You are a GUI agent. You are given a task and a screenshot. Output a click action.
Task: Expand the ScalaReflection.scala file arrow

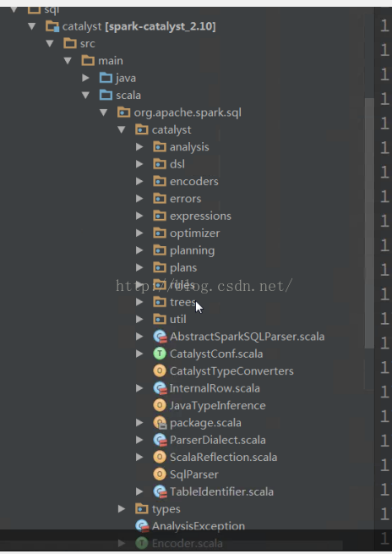coord(139,457)
